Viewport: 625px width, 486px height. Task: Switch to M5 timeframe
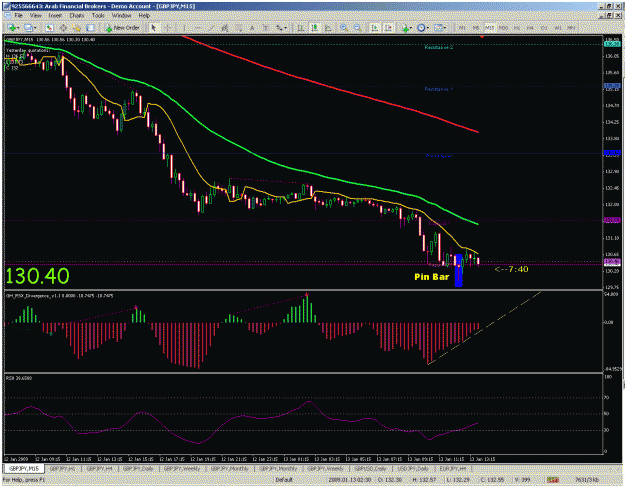coord(476,28)
